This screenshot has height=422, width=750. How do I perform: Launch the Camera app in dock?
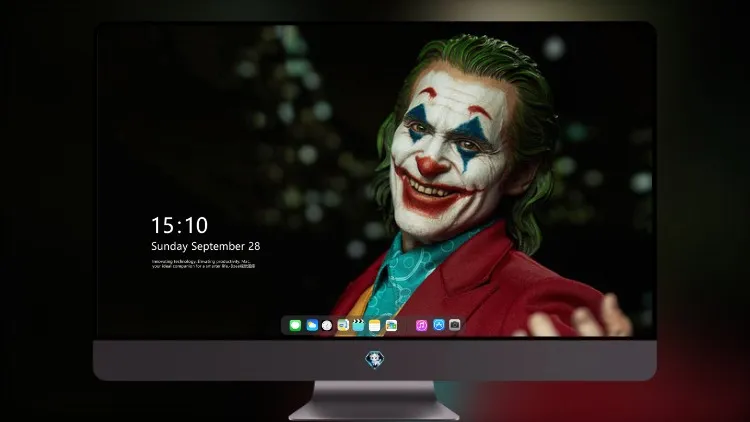(x=455, y=325)
